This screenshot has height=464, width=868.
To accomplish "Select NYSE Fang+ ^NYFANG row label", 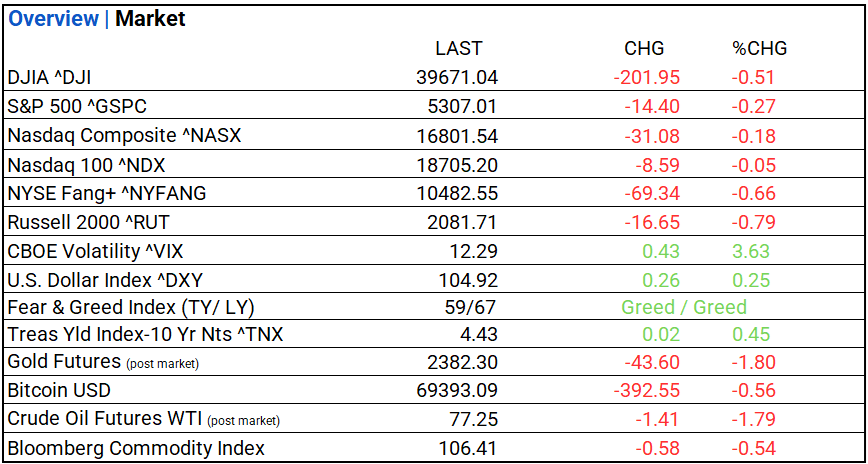I will (x=106, y=193).
